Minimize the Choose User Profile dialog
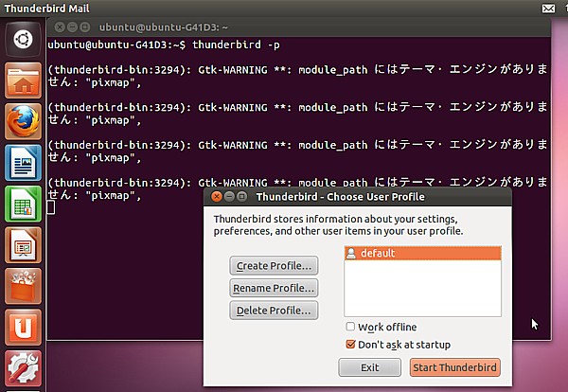Screen dimensions: 568x392 point(229,197)
